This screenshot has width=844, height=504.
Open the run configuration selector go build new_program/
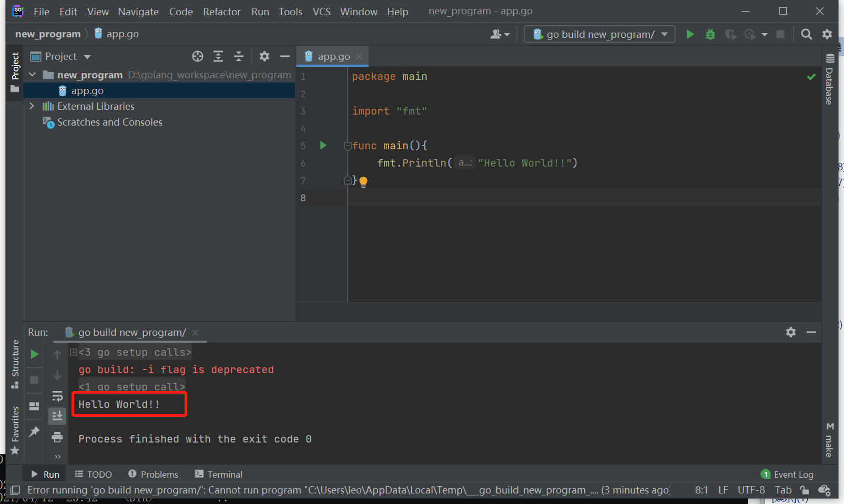599,34
